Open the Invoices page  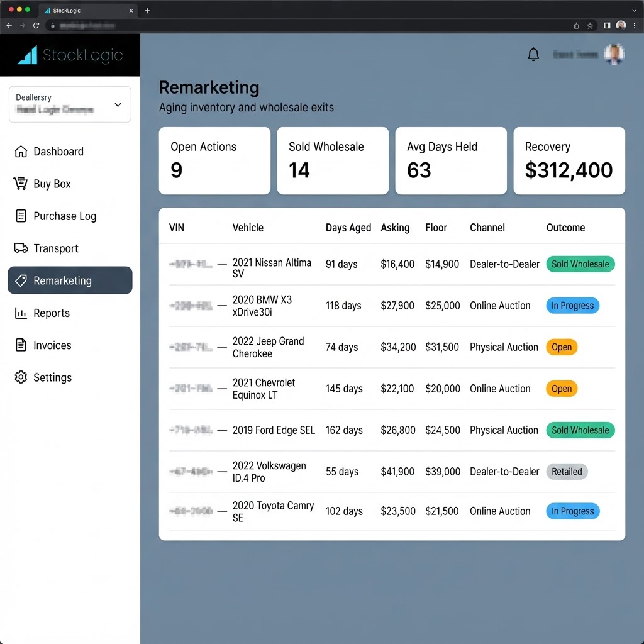70,345
